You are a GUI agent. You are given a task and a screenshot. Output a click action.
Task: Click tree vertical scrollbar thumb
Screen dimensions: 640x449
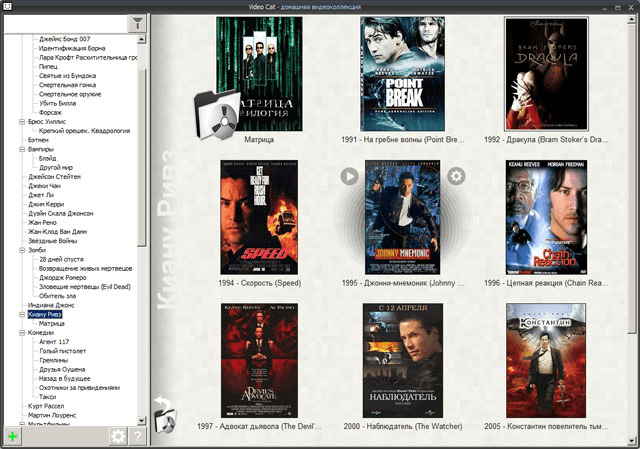[x=142, y=157]
